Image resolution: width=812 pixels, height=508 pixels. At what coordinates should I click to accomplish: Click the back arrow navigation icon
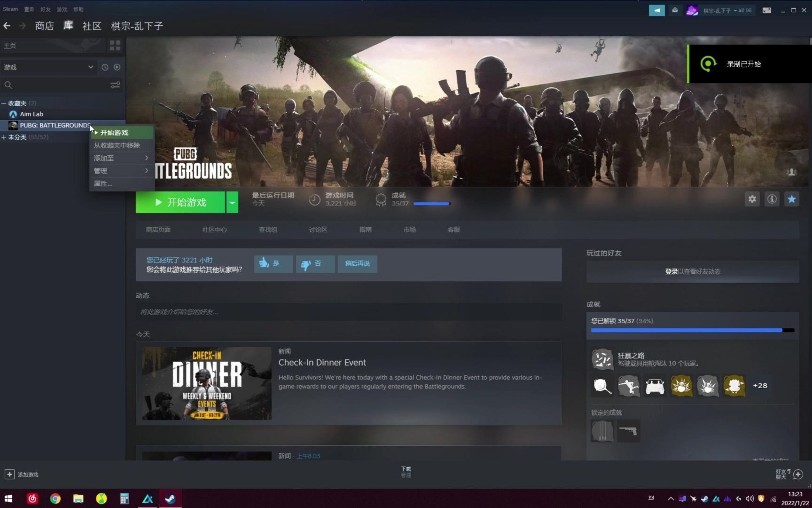click(7, 26)
